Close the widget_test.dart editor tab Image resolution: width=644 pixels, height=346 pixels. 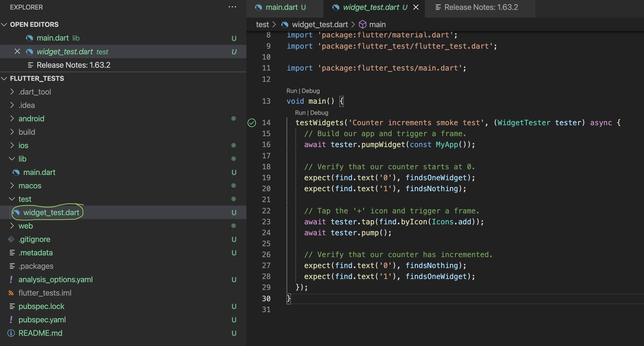tap(416, 7)
